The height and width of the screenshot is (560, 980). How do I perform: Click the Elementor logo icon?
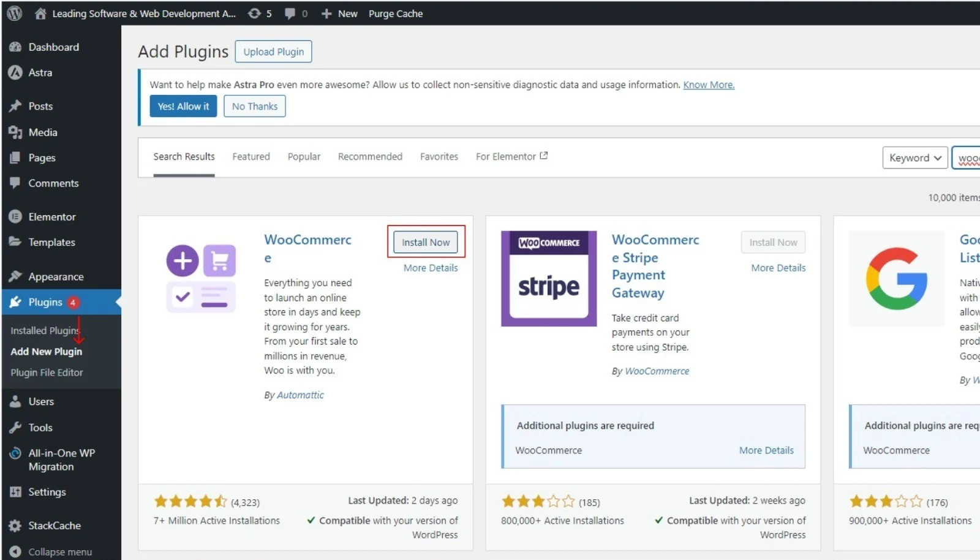point(15,216)
